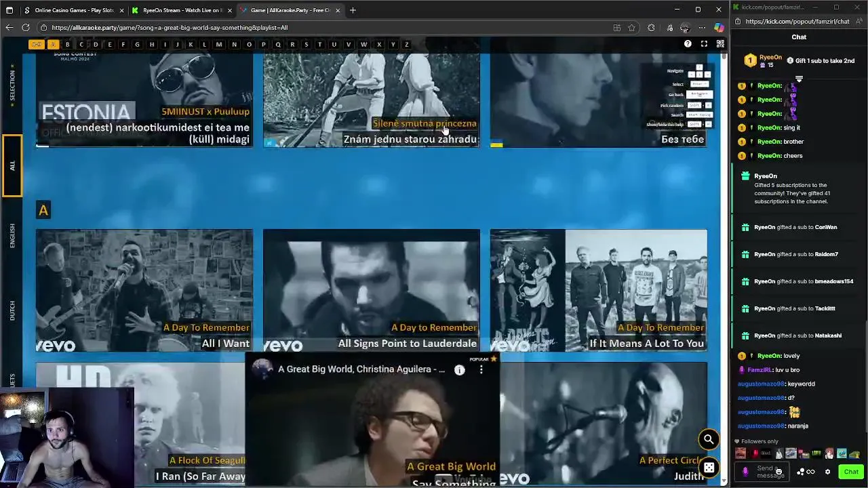Open the remote control icon in karaoke toolbar
This screenshot has height=488, width=868.
[x=720, y=44]
